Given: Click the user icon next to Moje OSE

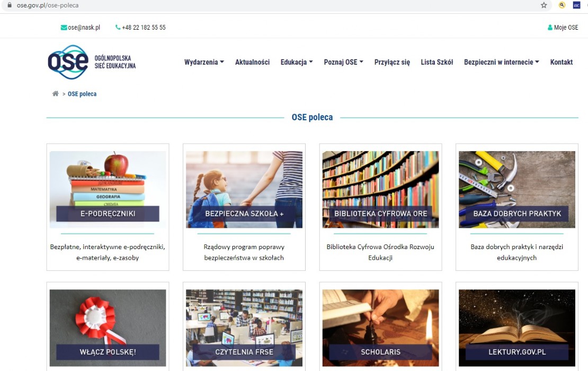Looking at the screenshot, I should [x=550, y=28].
